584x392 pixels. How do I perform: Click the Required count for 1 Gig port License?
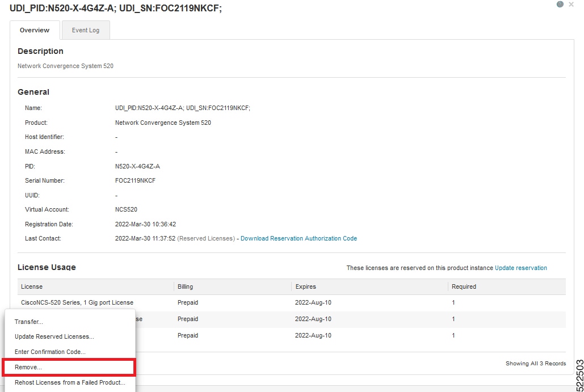(x=453, y=303)
